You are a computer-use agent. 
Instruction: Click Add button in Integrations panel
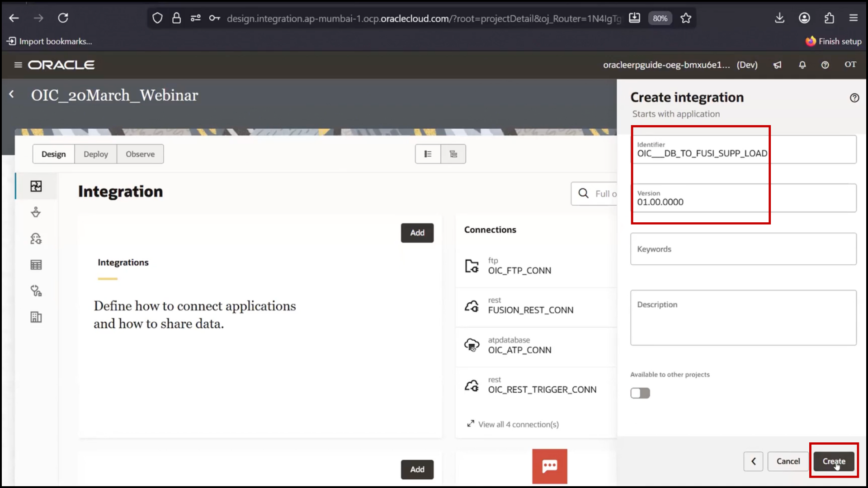pos(417,233)
